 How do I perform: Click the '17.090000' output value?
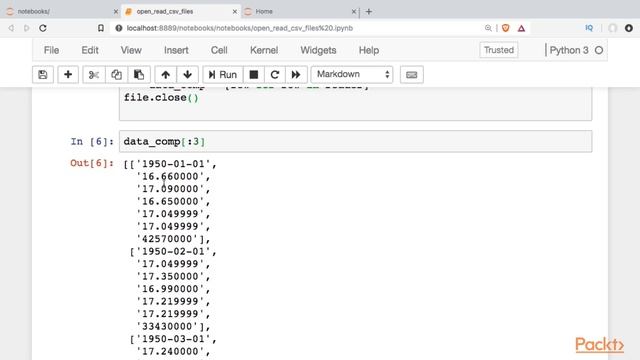(x=170, y=189)
